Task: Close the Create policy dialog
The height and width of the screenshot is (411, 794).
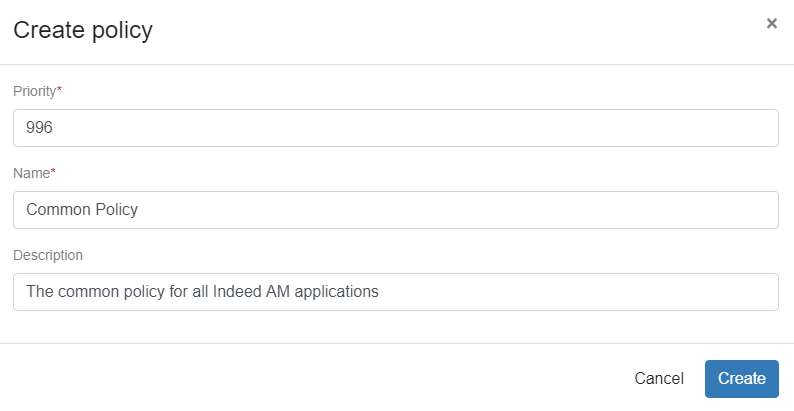Action: point(771,23)
